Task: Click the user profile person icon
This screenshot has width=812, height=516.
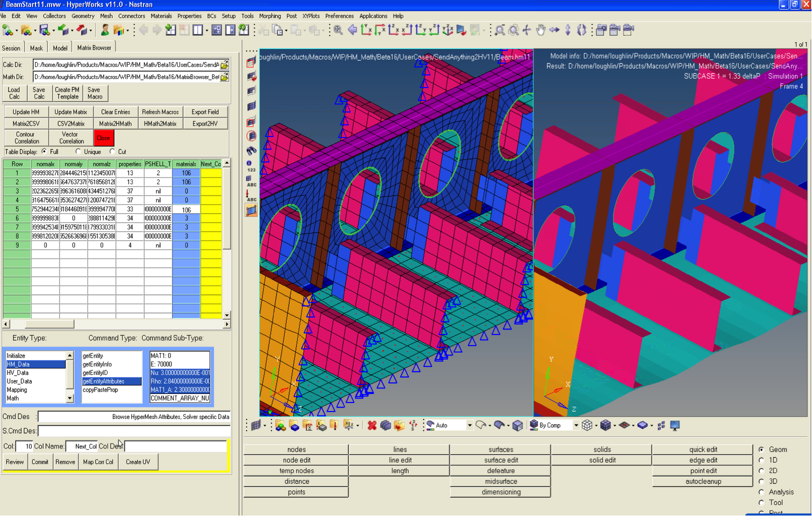Action: tap(105, 30)
